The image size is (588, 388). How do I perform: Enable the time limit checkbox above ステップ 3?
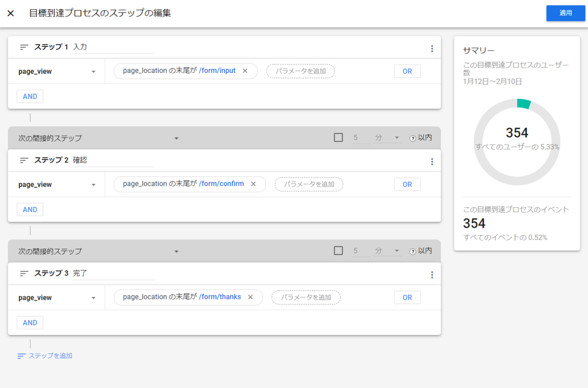(x=338, y=251)
